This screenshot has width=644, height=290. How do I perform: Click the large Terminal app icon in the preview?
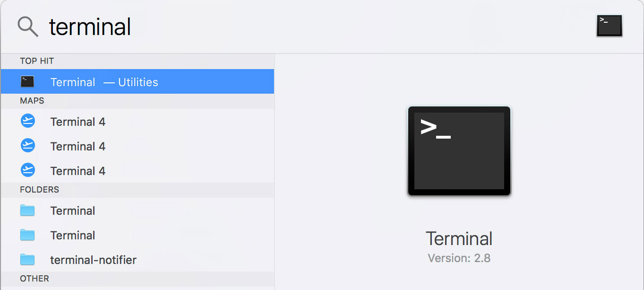458,150
